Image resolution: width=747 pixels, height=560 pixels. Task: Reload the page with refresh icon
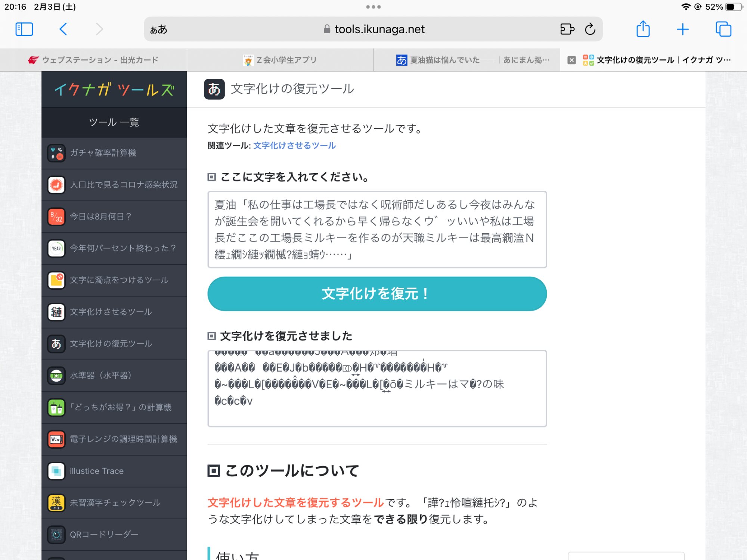coord(590,29)
